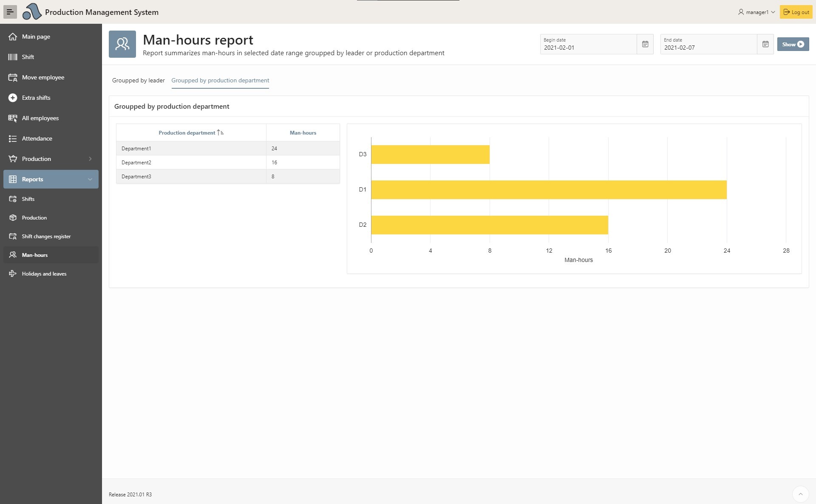Click the yellow D1 chart bar
Viewport: 816px width, 504px height.
(548, 190)
